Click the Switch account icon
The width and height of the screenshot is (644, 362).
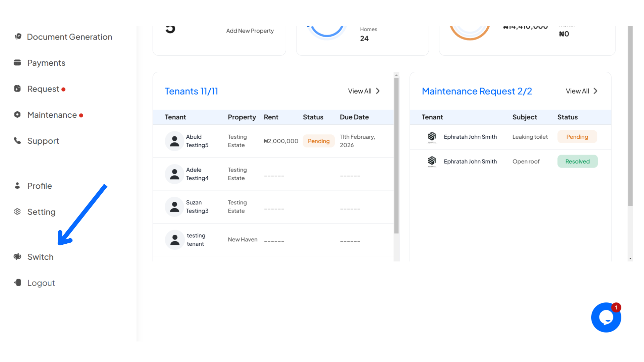click(17, 256)
